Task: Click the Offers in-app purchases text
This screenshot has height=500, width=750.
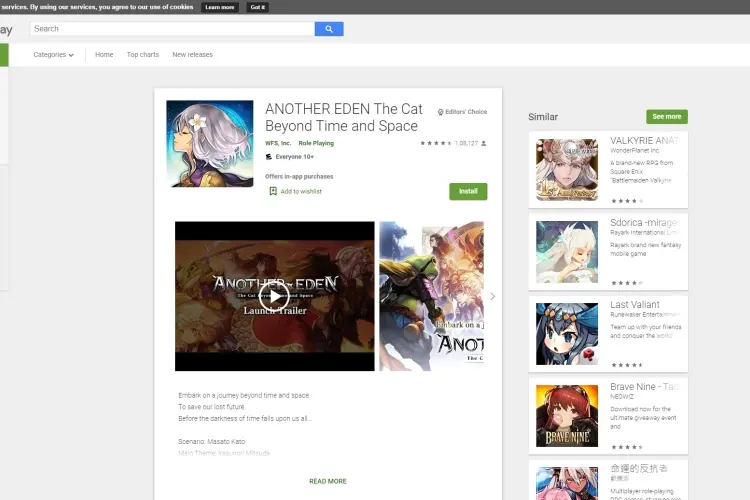Action: click(x=299, y=177)
